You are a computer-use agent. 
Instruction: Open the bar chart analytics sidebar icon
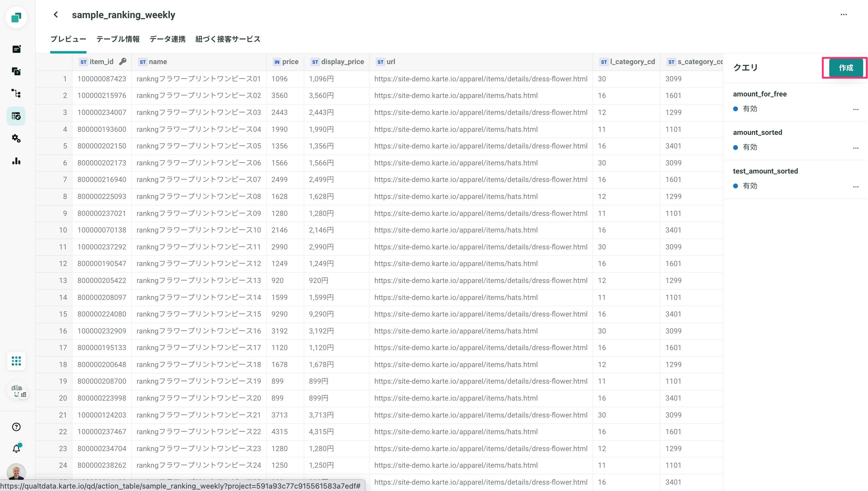[x=16, y=161]
